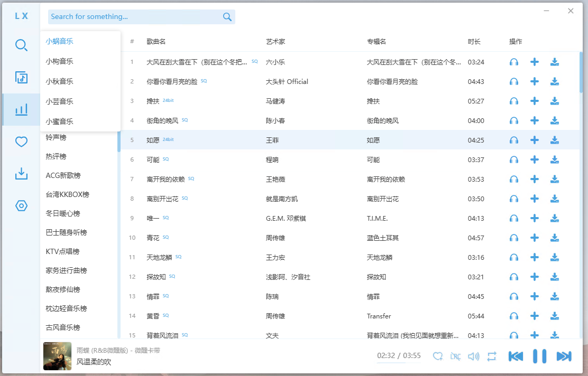
Task: Add current song to favorites in player bar
Action: (x=437, y=356)
